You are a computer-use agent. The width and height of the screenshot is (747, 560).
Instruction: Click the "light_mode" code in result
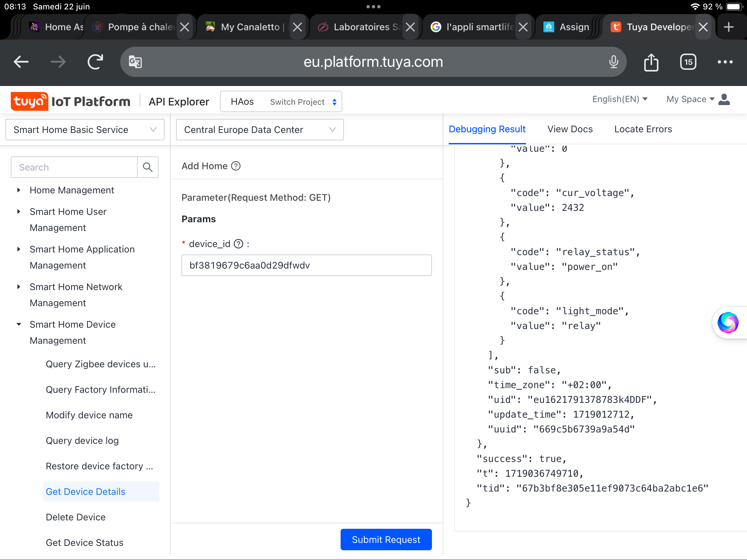point(589,311)
